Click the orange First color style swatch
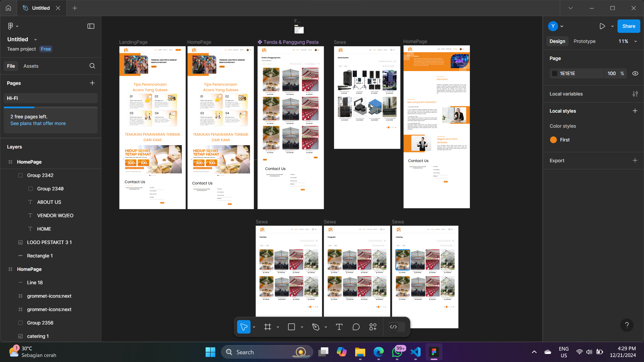Viewport: 644px width, 362px height. tap(553, 140)
